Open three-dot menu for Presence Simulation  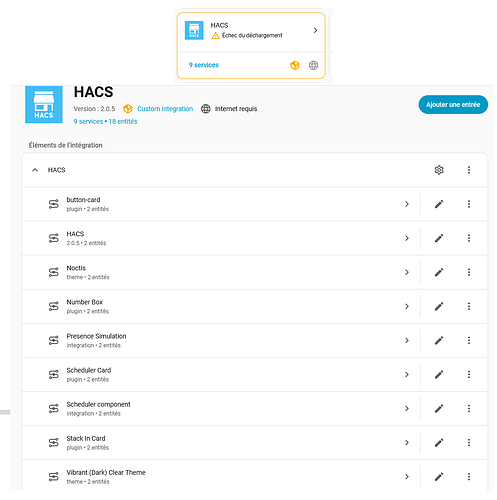click(469, 340)
